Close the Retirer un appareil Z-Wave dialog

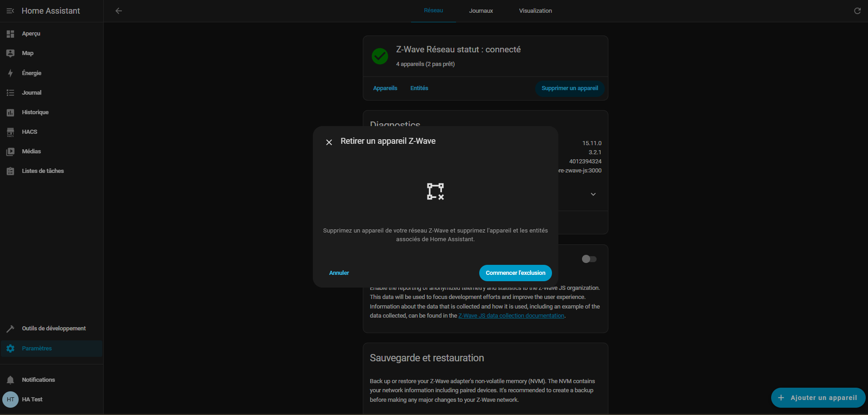click(x=329, y=142)
